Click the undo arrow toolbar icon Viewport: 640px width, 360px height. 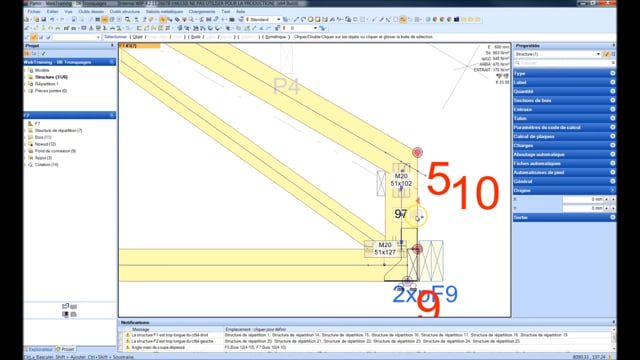[52, 19]
